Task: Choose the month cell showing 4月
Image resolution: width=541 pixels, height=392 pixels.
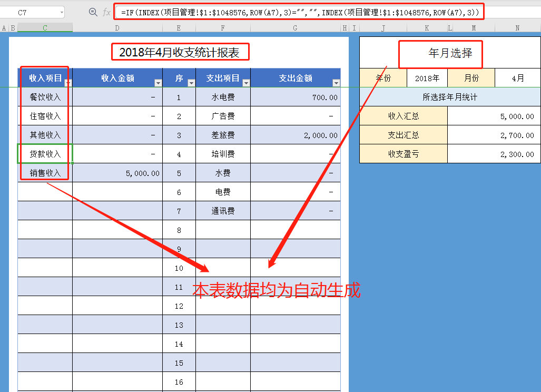Action: click(x=517, y=78)
